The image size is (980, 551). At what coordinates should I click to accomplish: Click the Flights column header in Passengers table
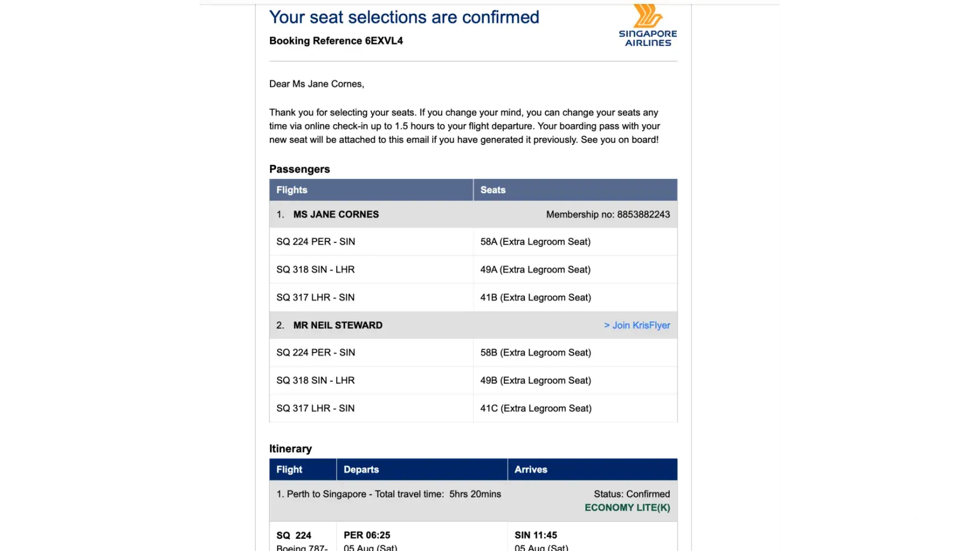(292, 190)
